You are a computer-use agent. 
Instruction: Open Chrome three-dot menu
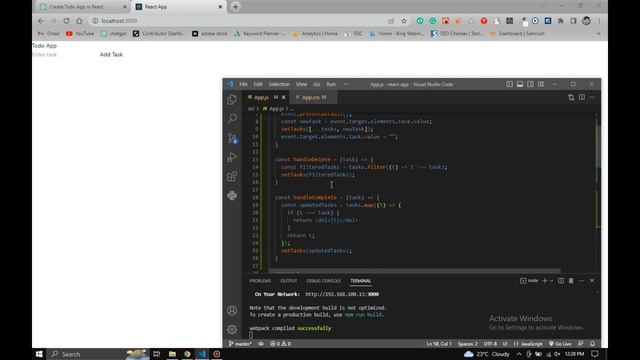click(x=599, y=21)
